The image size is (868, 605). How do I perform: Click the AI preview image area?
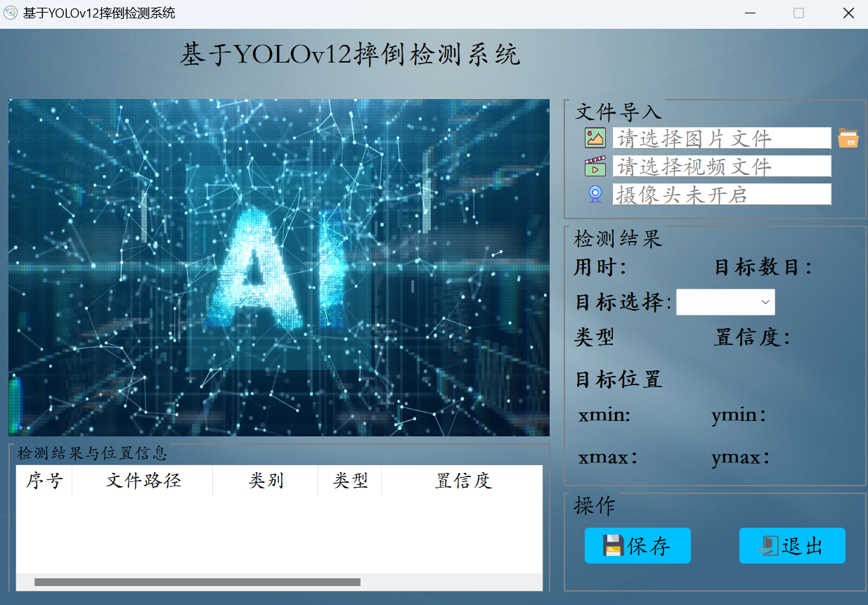coord(279,268)
